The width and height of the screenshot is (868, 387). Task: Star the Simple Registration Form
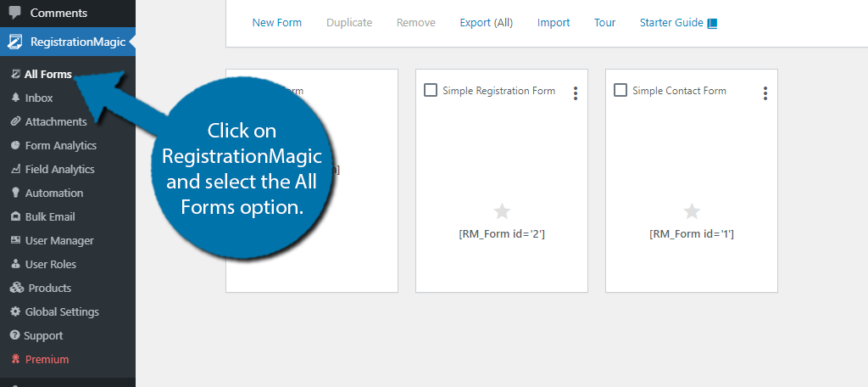click(x=502, y=211)
